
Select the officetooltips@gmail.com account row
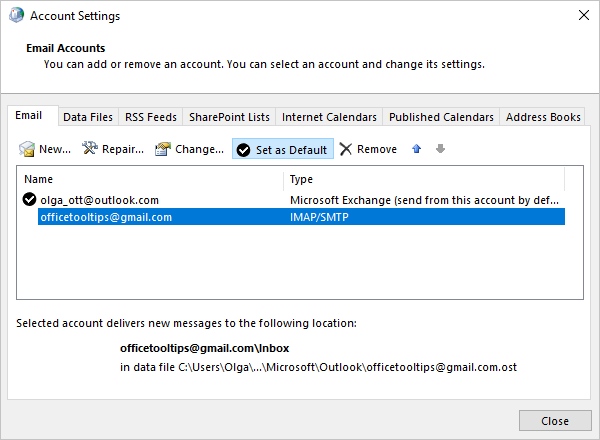tap(301, 217)
